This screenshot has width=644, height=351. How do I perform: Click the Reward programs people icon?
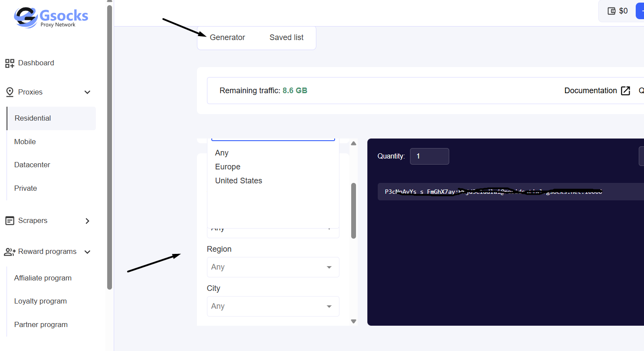click(x=10, y=252)
